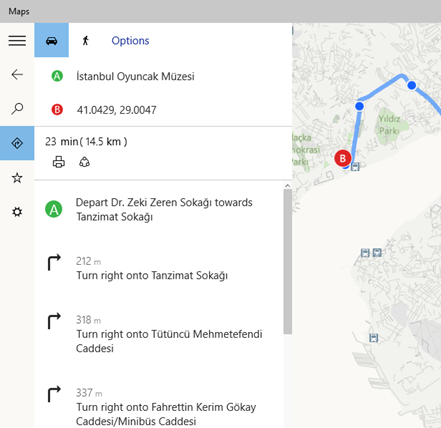This screenshot has width=441, height=428.
Task: Open Favorites star in sidebar
Action: 17,178
